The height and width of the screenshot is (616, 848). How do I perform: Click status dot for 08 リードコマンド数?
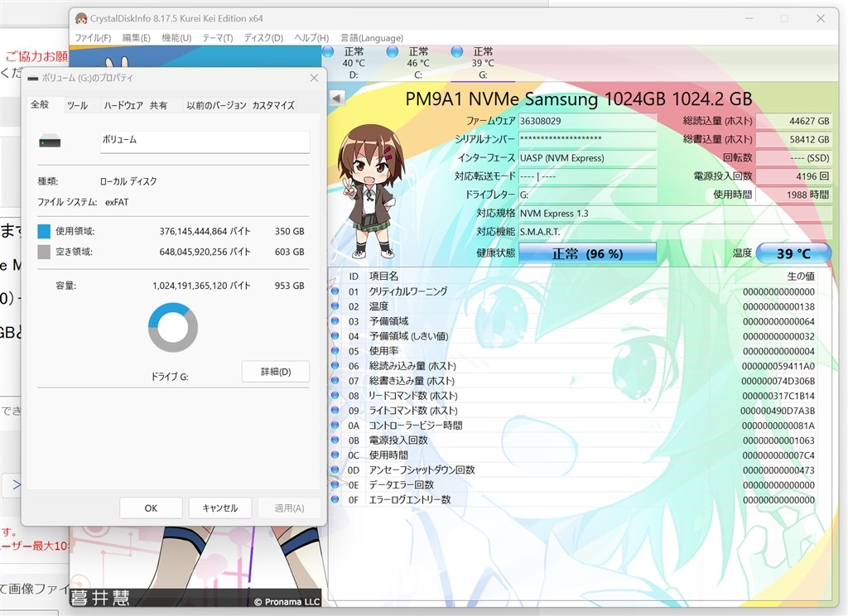click(335, 395)
